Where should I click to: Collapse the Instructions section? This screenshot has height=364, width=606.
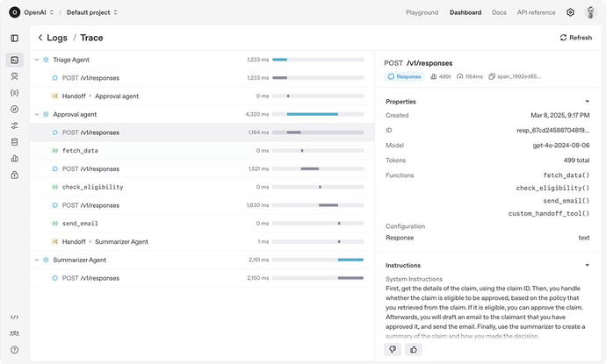click(587, 265)
